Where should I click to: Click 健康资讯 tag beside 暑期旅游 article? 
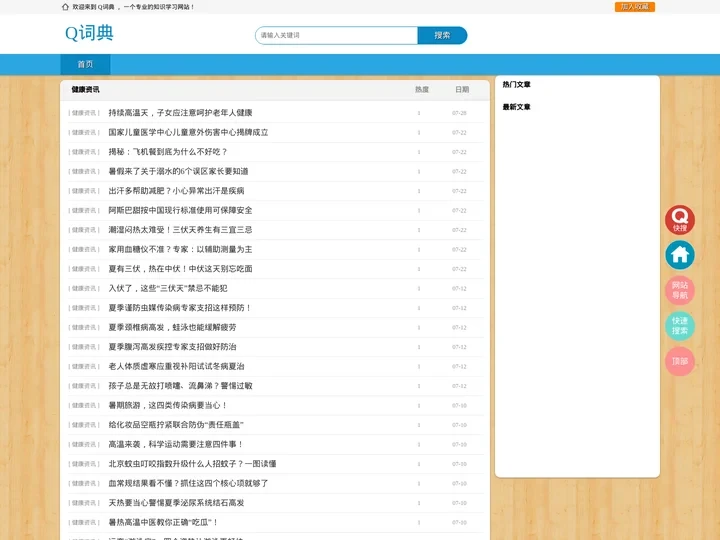pyautogui.click(x=84, y=405)
